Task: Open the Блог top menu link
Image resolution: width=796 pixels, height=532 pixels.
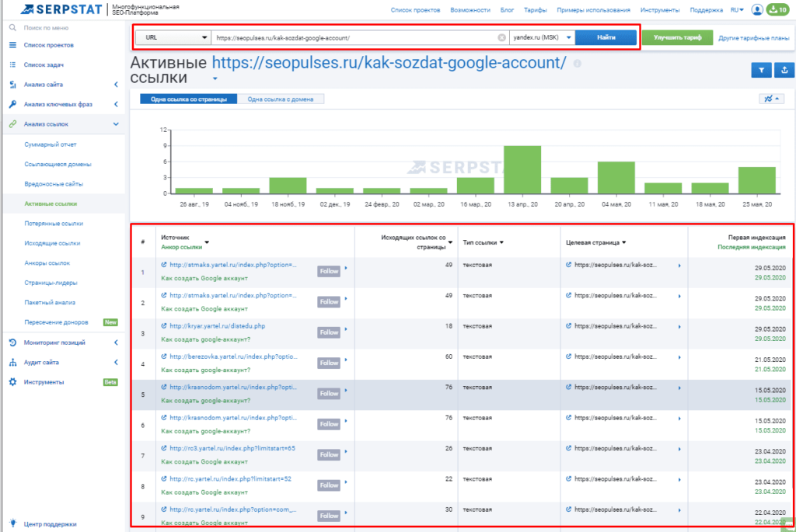Action: pos(507,9)
